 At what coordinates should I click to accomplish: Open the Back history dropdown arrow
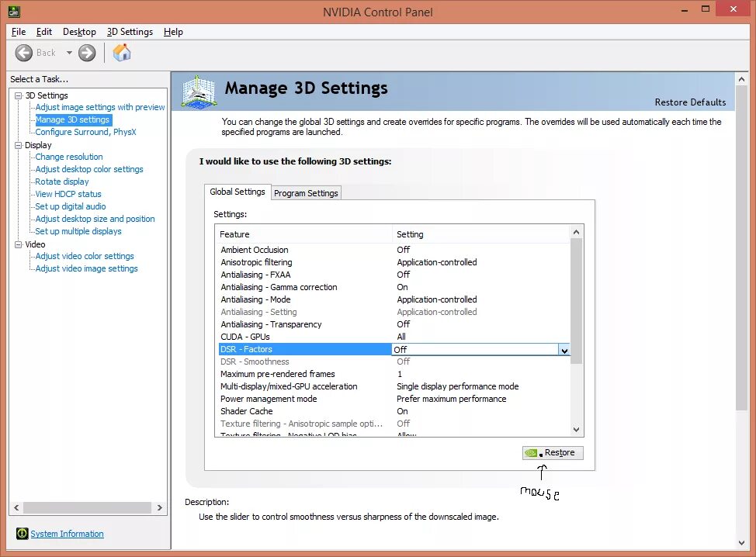[x=69, y=53]
